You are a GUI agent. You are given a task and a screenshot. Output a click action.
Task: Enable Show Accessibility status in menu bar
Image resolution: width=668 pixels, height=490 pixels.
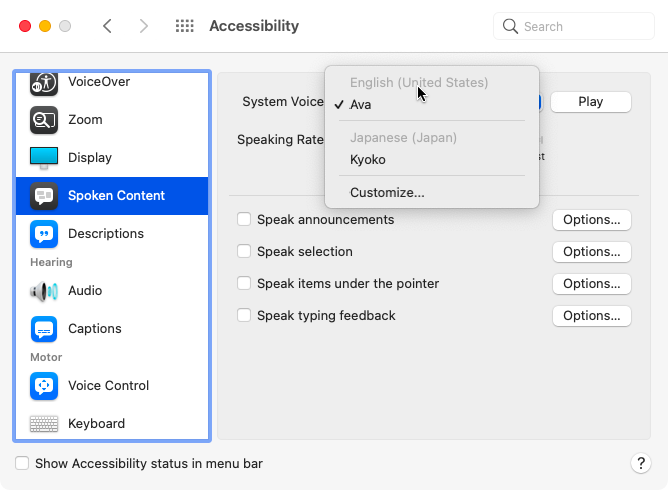pos(22,464)
